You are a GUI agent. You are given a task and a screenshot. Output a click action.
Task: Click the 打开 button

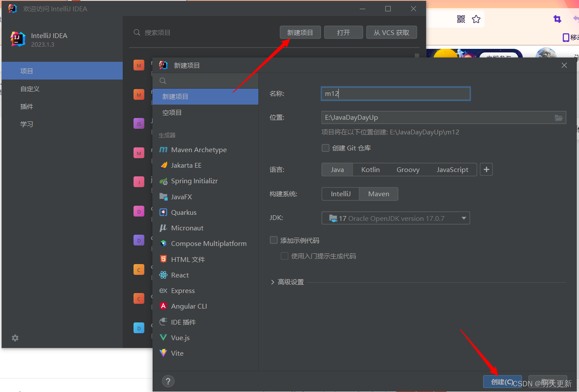tap(344, 32)
